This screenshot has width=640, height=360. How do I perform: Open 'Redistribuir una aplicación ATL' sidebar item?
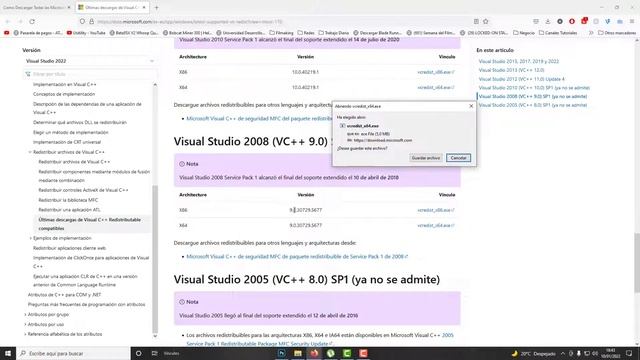69,210
